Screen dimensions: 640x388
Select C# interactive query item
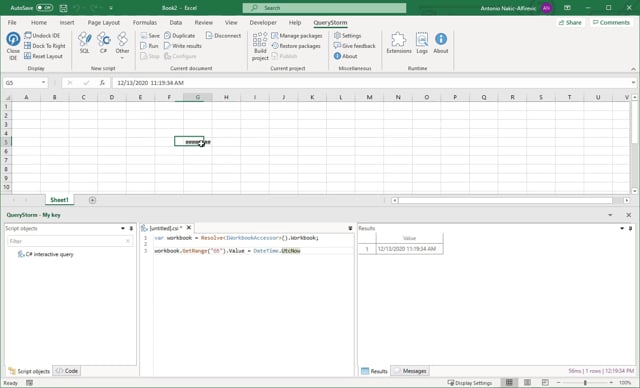tap(46, 254)
